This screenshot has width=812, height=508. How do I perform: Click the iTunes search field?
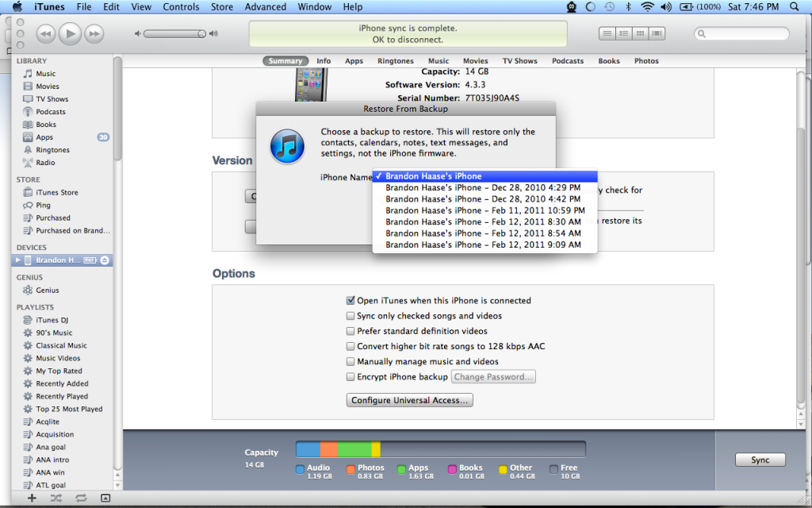[741, 33]
